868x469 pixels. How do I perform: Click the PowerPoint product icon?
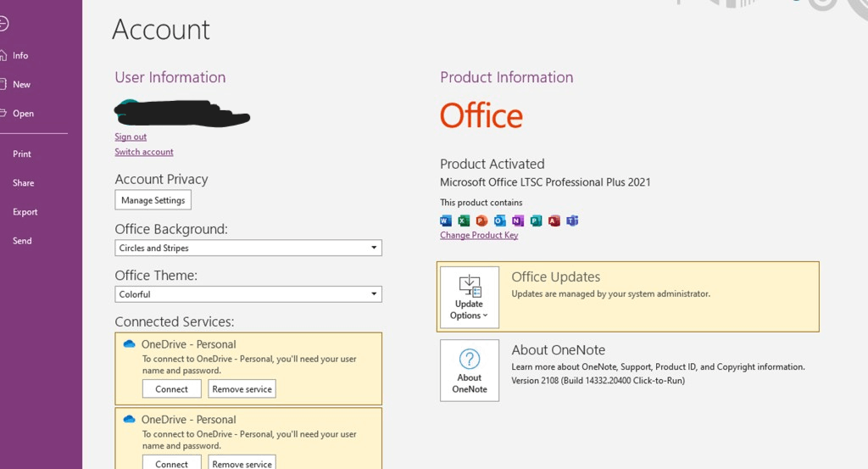(x=481, y=221)
